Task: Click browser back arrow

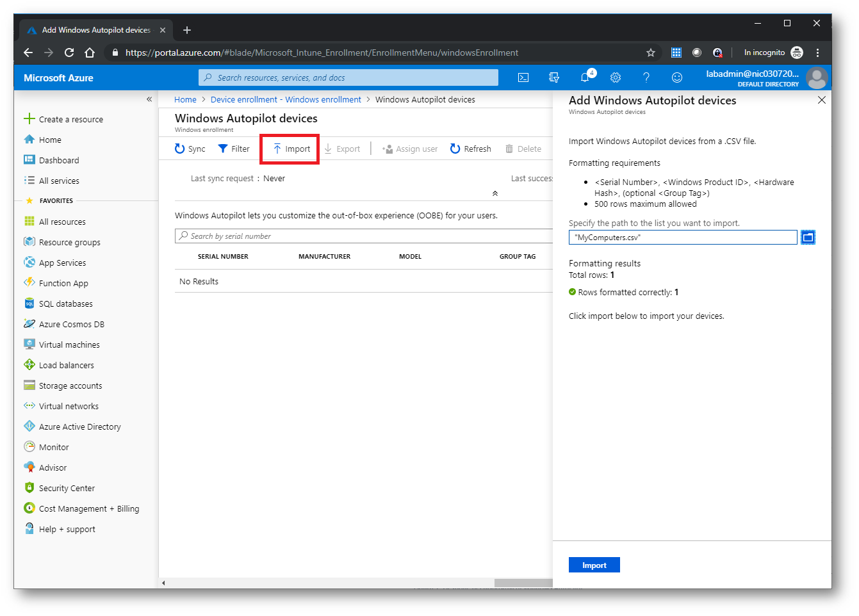Action: point(28,53)
